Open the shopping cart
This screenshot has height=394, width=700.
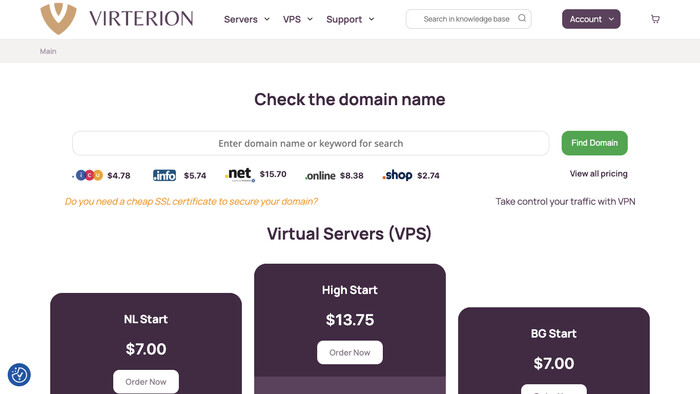pos(655,19)
